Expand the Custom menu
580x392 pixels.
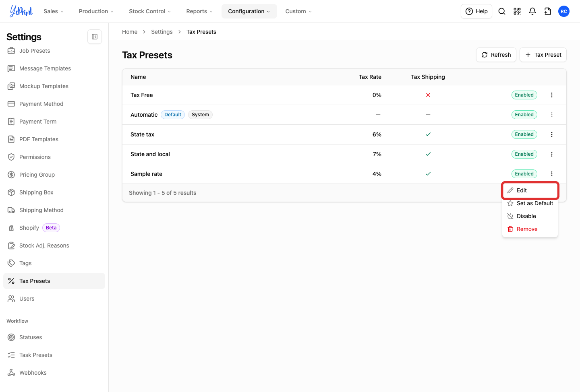click(x=298, y=11)
